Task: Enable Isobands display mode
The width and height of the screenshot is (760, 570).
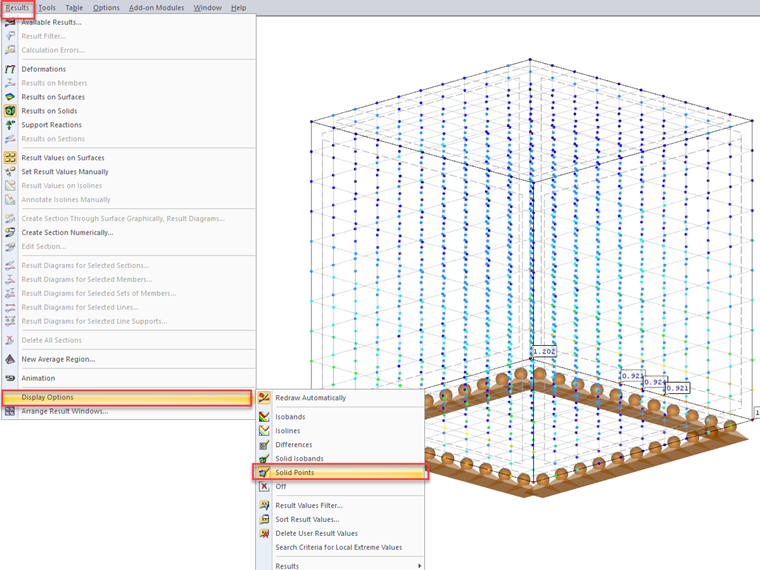Action: click(290, 417)
